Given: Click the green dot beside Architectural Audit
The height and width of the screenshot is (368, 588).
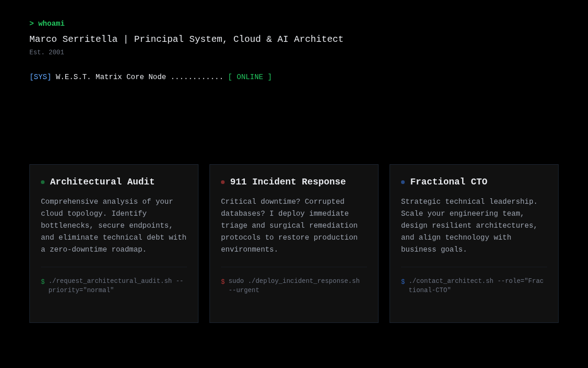Looking at the screenshot, I should point(43,182).
